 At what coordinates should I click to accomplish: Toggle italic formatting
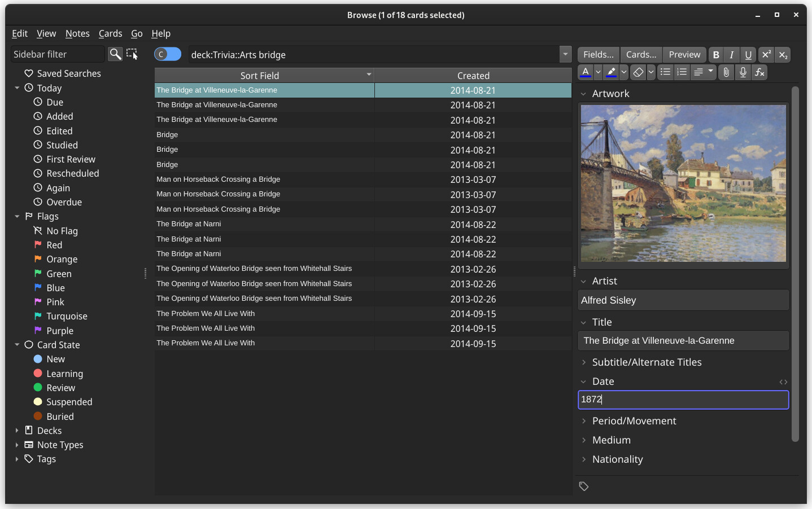coord(732,55)
